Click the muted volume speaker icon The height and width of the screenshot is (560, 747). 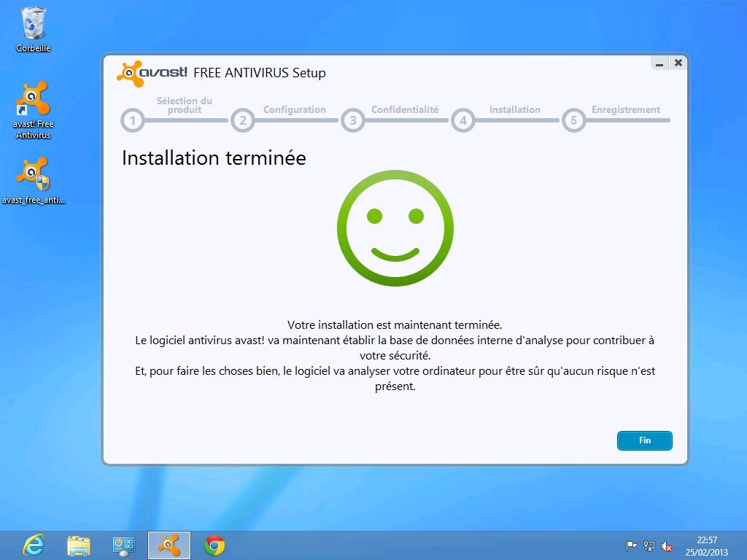click(667, 545)
